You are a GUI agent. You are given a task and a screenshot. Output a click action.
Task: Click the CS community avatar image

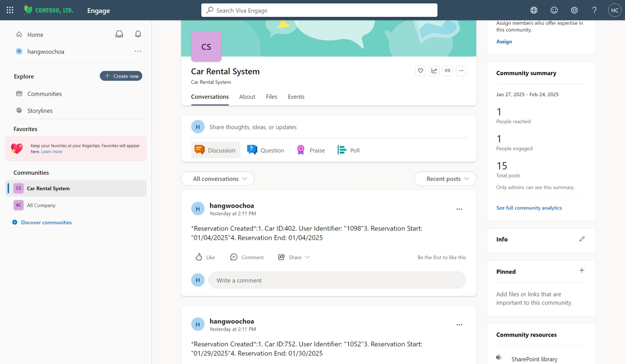click(206, 46)
